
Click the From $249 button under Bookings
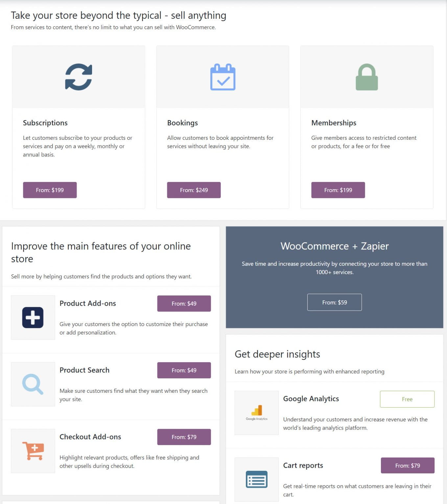[194, 190]
